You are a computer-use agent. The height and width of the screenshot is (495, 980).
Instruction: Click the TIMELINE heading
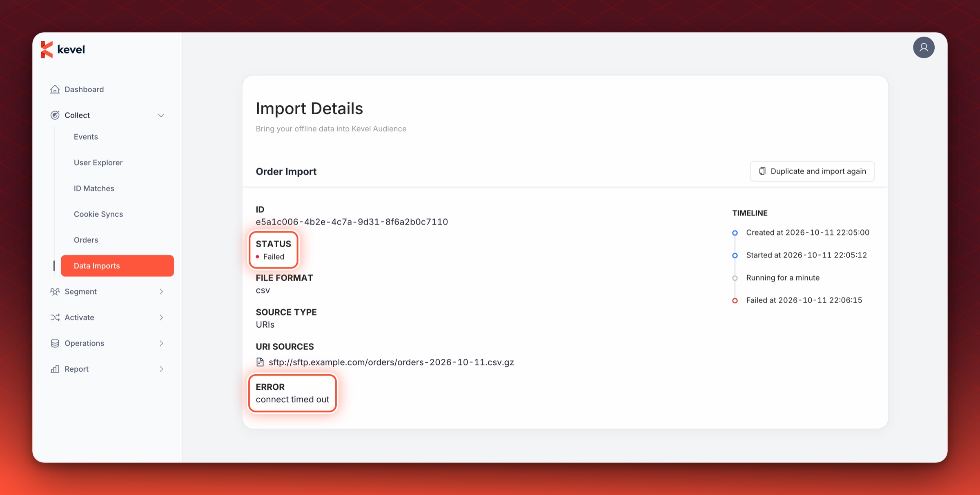click(750, 213)
